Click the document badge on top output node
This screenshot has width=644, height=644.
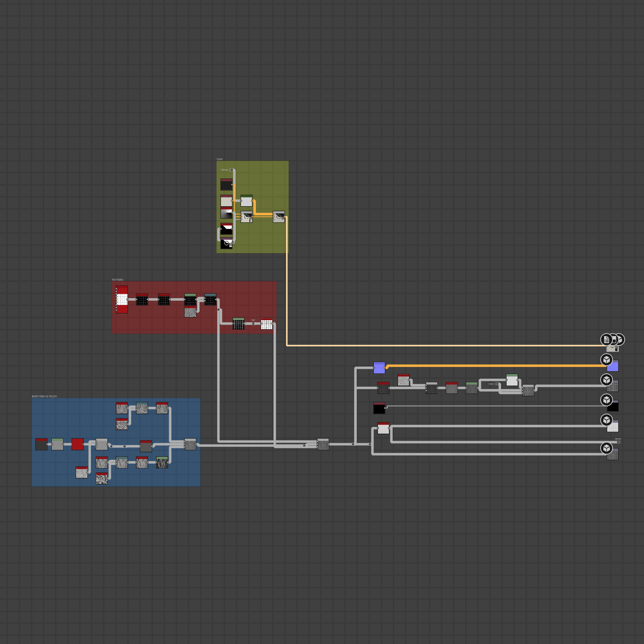(x=606, y=339)
